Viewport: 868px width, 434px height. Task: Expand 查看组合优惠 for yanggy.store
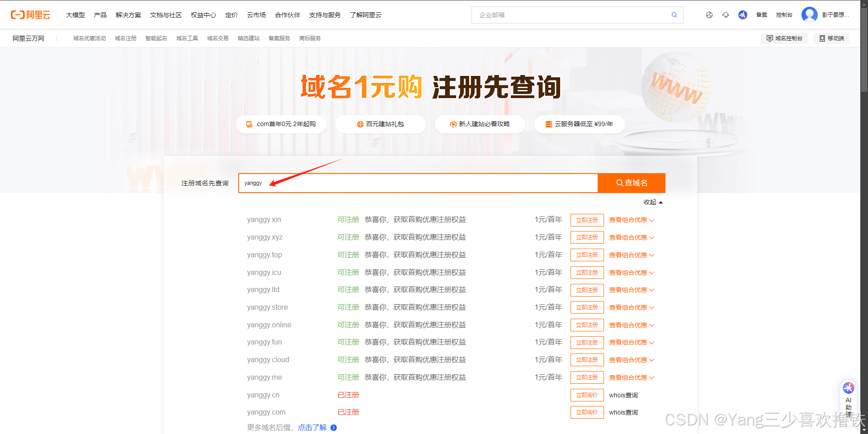tap(632, 307)
